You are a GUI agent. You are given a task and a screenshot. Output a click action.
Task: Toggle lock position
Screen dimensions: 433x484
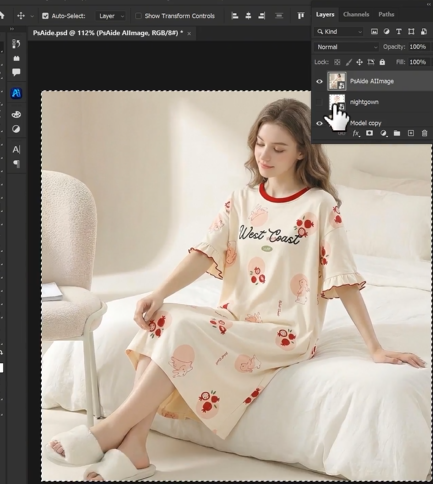click(360, 62)
